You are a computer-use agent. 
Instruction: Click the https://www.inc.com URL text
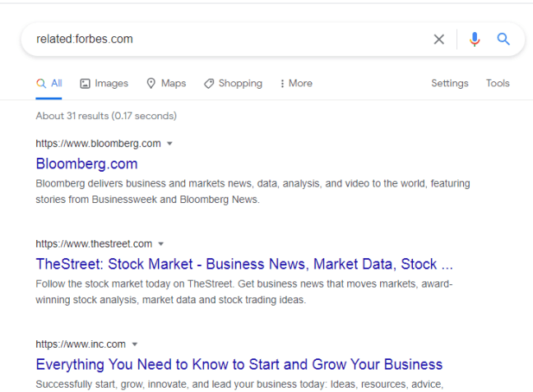[81, 344]
